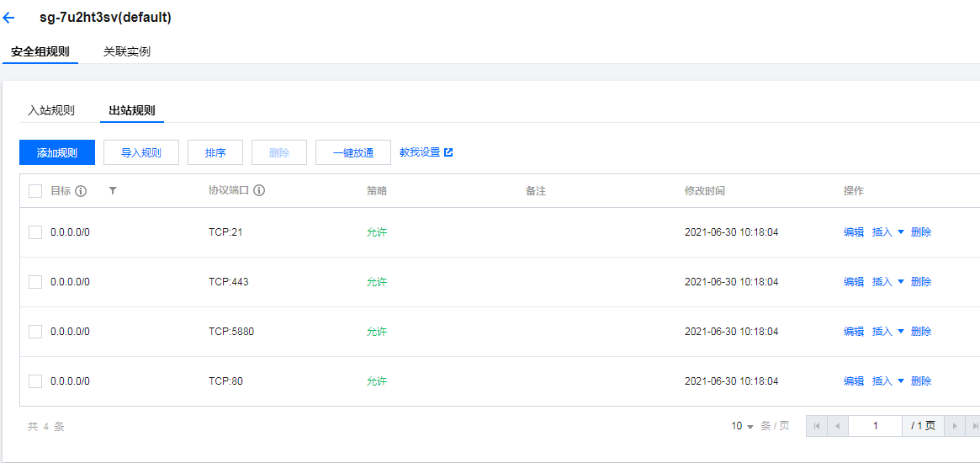Check the TCP:21 rule row checkbox
This screenshot has height=463, width=980.
[35, 232]
